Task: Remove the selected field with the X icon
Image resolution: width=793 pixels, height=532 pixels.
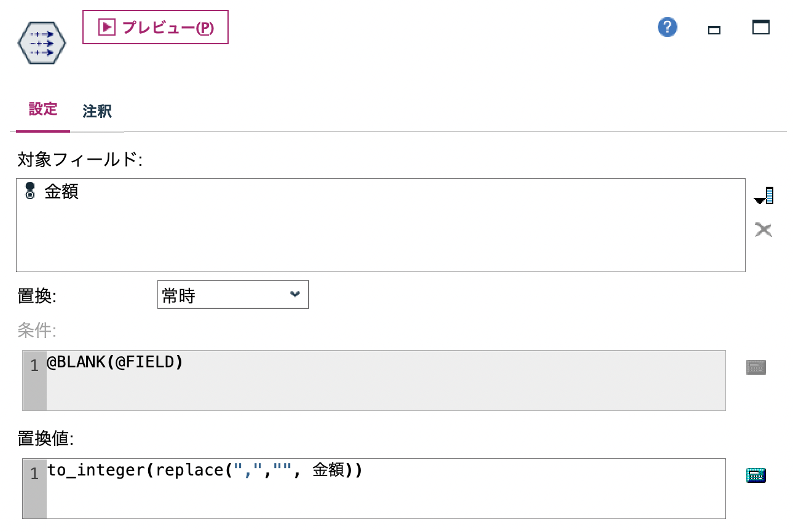Action: [763, 229]
